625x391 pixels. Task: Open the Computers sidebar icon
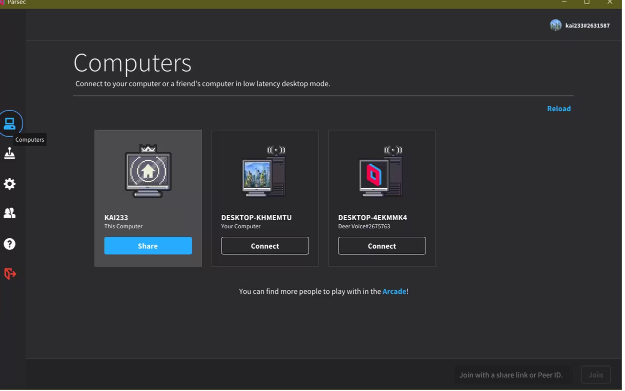pos(10,124)
